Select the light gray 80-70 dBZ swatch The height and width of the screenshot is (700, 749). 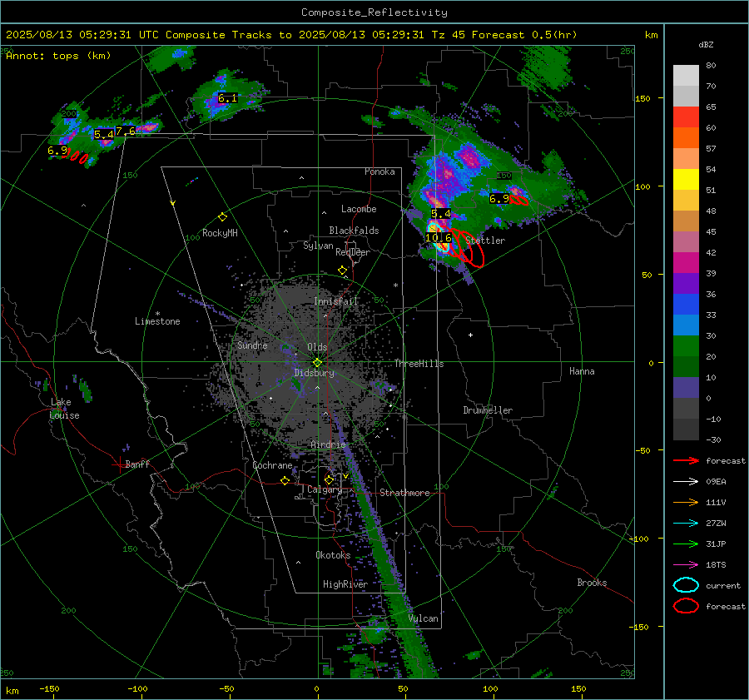pyautogui.click(x=686, y=76)
